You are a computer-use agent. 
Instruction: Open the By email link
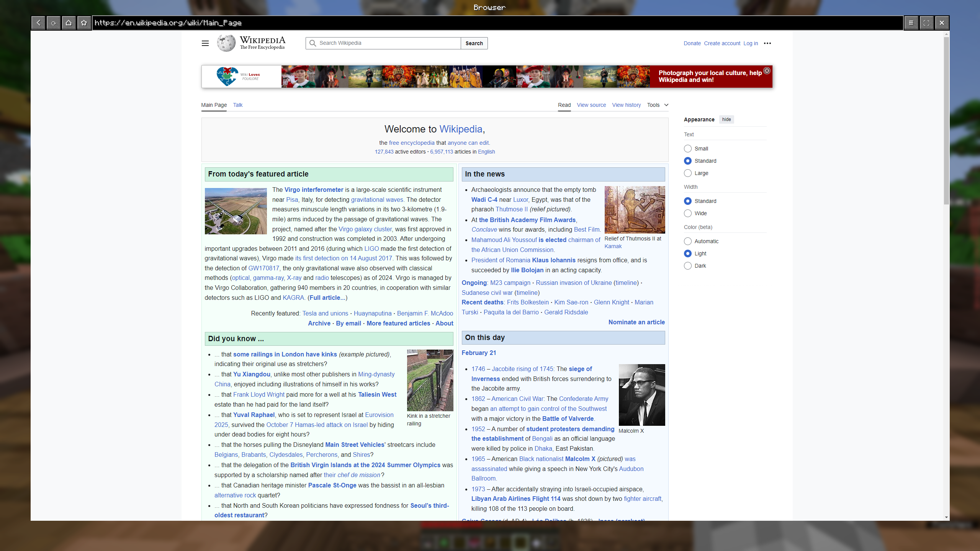[x=348, y=323]
